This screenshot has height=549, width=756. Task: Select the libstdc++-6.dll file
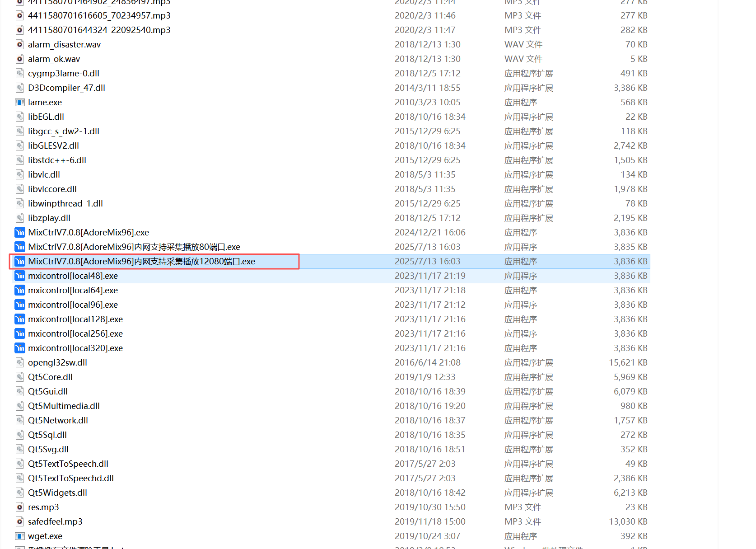(x=57, y=160)
